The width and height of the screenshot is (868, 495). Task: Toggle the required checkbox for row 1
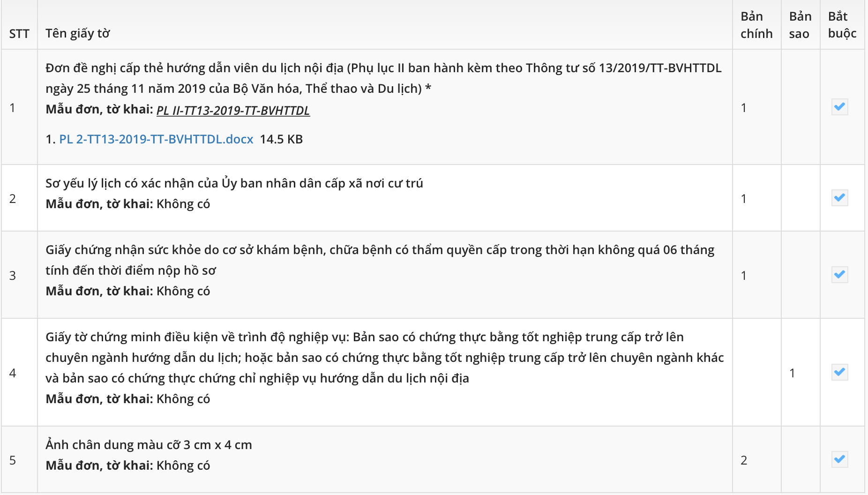coord(839,107)
